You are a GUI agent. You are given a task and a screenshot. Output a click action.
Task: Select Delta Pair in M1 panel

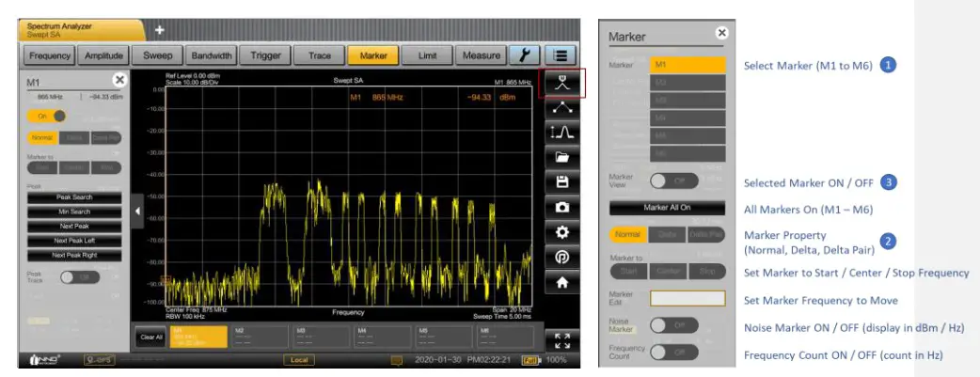(106, 138)
